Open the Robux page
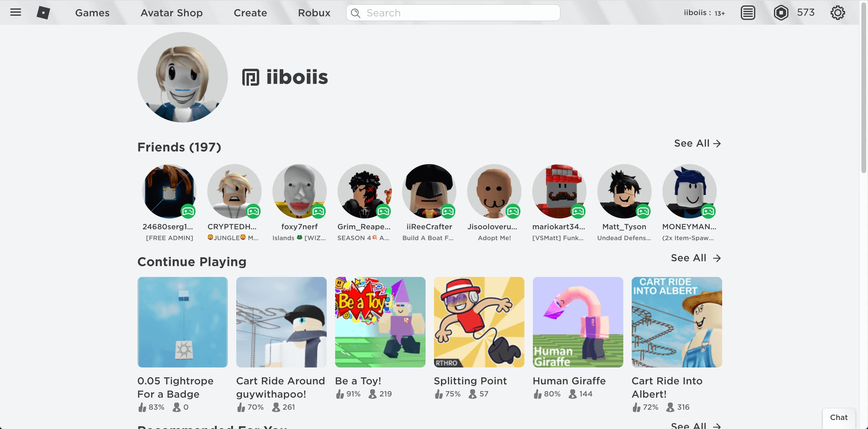This screenshot has height=429, width=868. tap(314, 12)
